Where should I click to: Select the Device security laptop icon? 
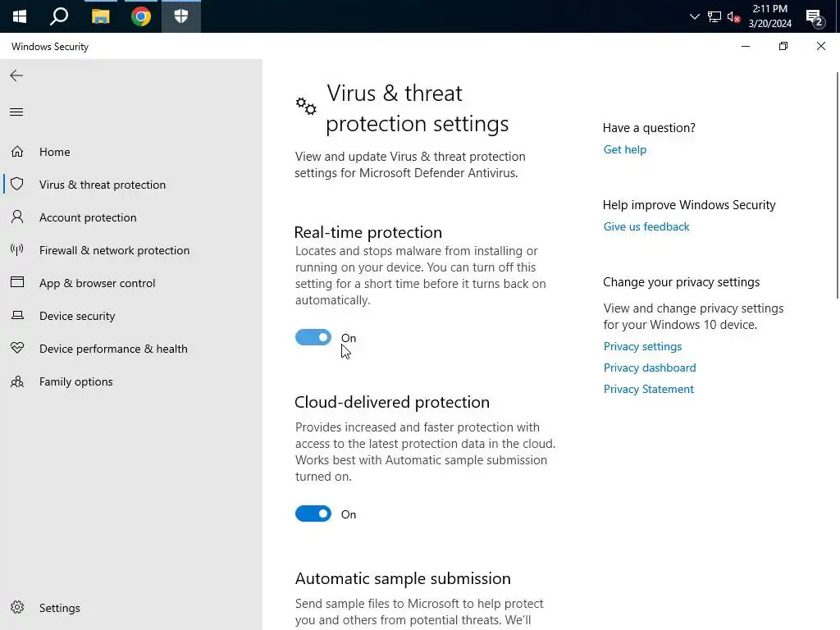17,316
